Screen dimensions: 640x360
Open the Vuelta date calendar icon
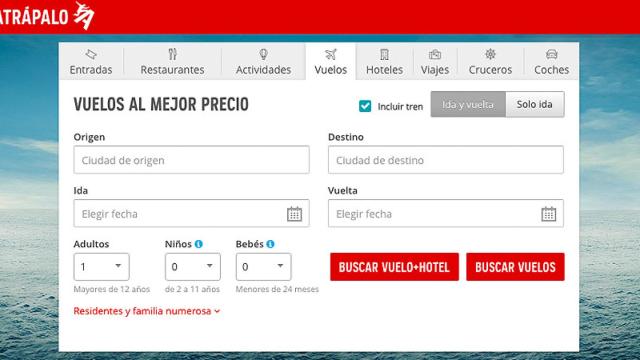pos(549,214)
